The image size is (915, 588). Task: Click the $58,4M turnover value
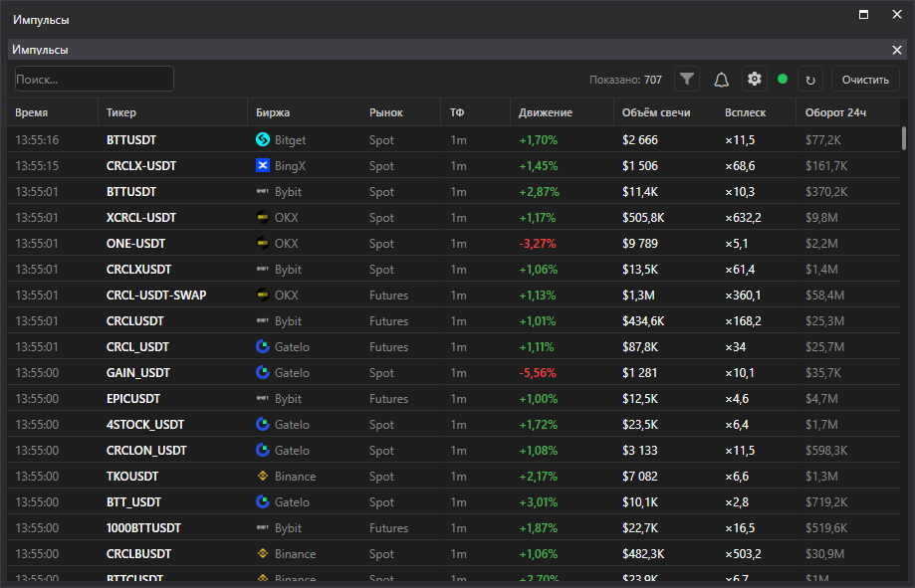click(824, 295)
